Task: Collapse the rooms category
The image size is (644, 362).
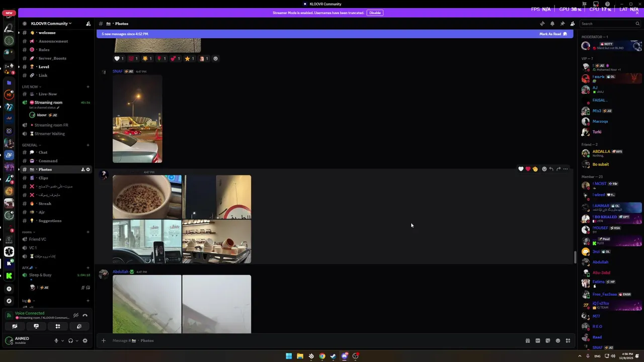Action: pos(28,232)
